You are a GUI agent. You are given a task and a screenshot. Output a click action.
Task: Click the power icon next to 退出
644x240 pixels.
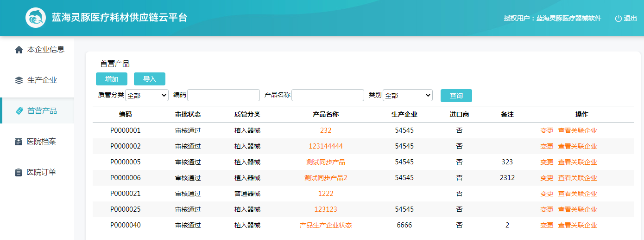(x=618, y=19)
